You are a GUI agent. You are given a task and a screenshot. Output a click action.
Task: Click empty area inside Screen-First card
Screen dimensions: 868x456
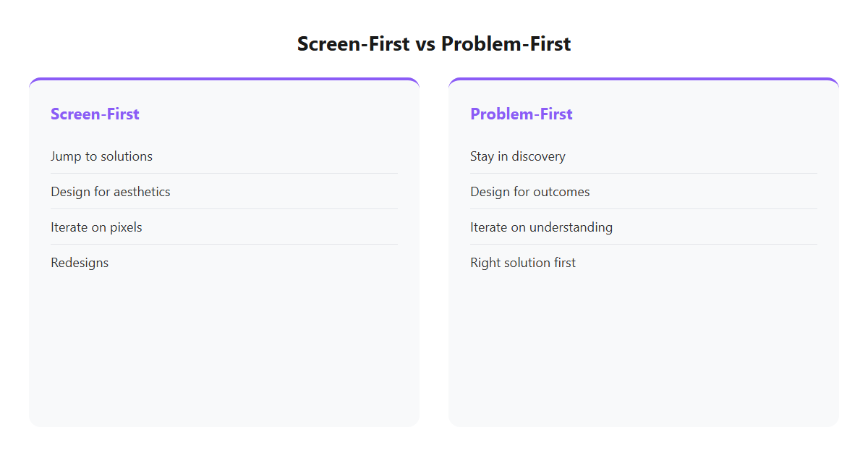tap(224, 347)
